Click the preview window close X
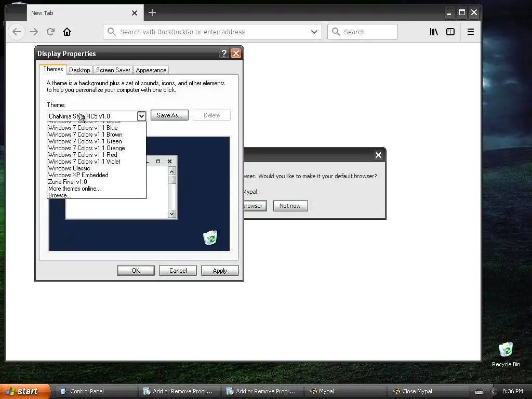 click(170, 162)
